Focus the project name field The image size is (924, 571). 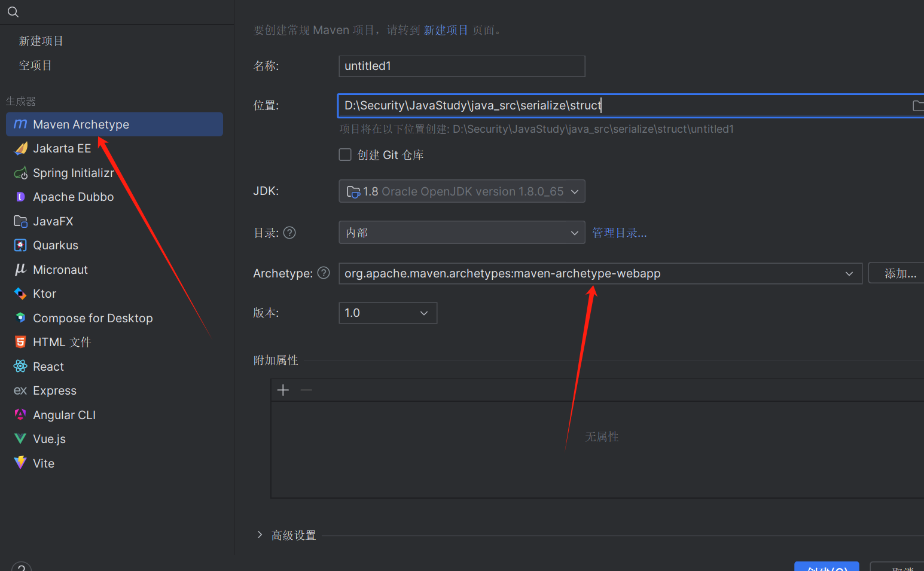[x=462, y=66]
